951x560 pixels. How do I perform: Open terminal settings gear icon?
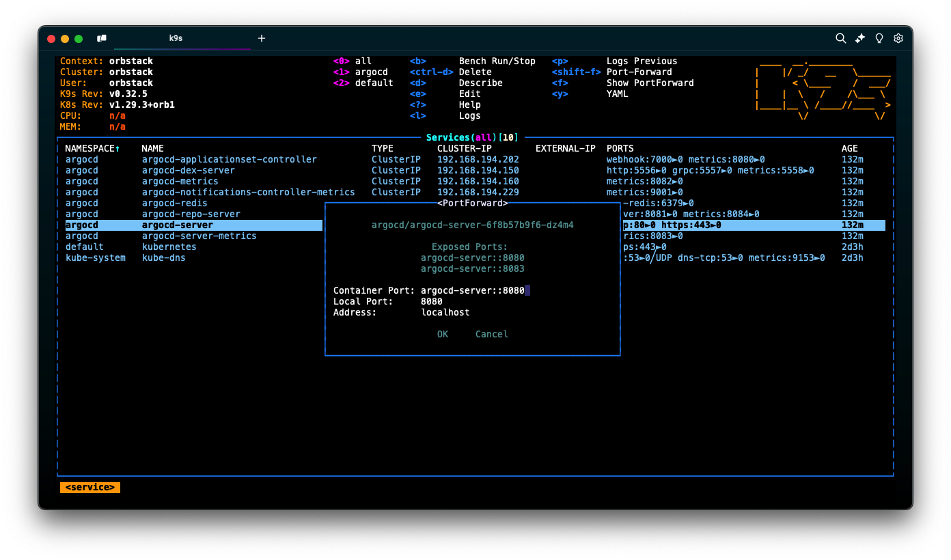(x=898, y=39)
